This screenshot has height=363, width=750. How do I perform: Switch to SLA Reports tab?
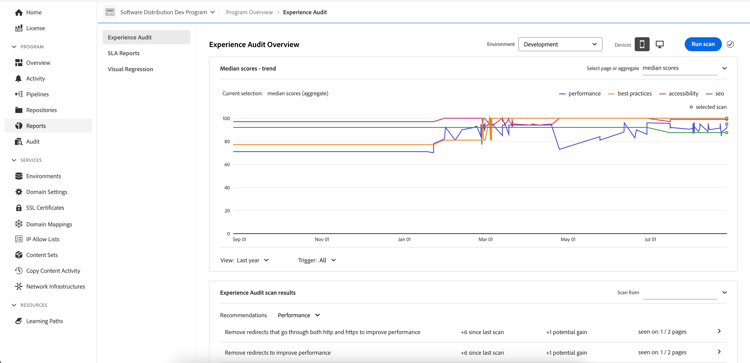click(x=123, y=53)
